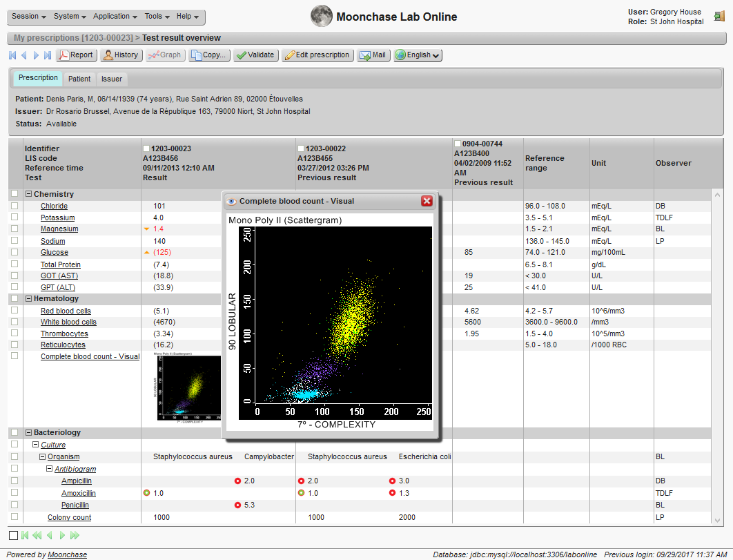Tick the checkbox for prescription 1203-00022
Screen dimensions: 733x560
pos(301,148)
